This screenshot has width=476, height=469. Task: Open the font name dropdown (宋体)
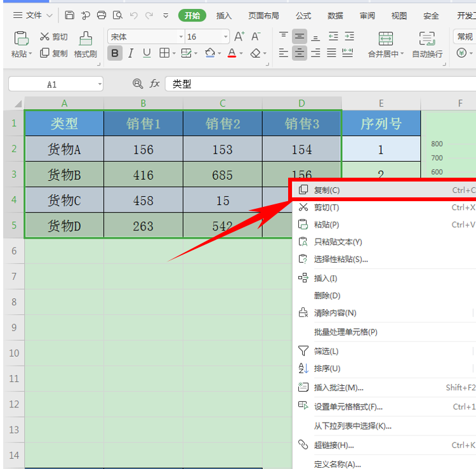[x=182, y=37]
